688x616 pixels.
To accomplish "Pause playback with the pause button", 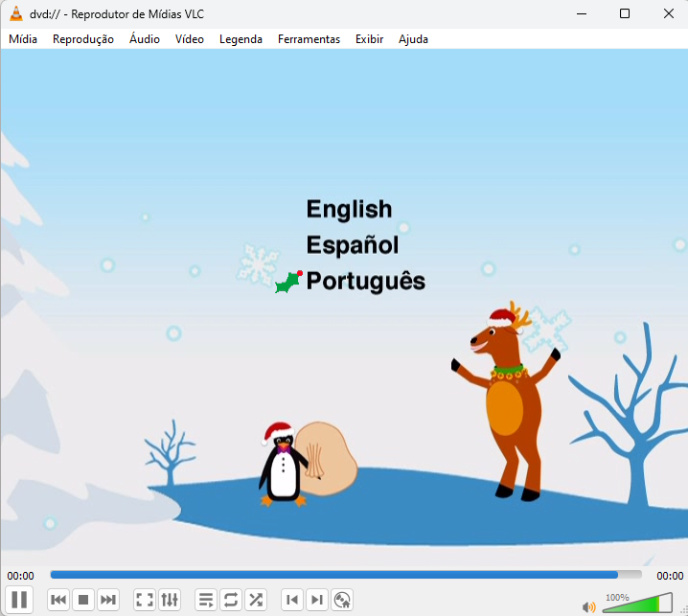I will click(20, 600).
